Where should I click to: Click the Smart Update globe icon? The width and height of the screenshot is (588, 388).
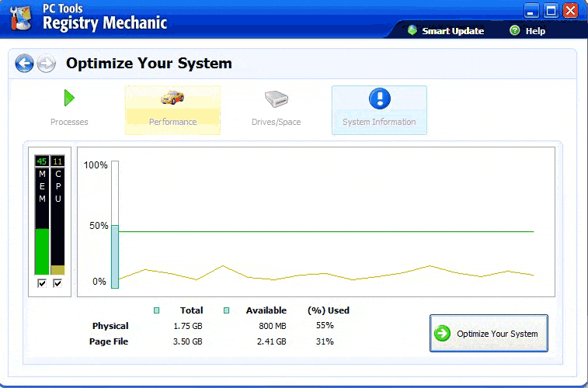coord(412,30)
